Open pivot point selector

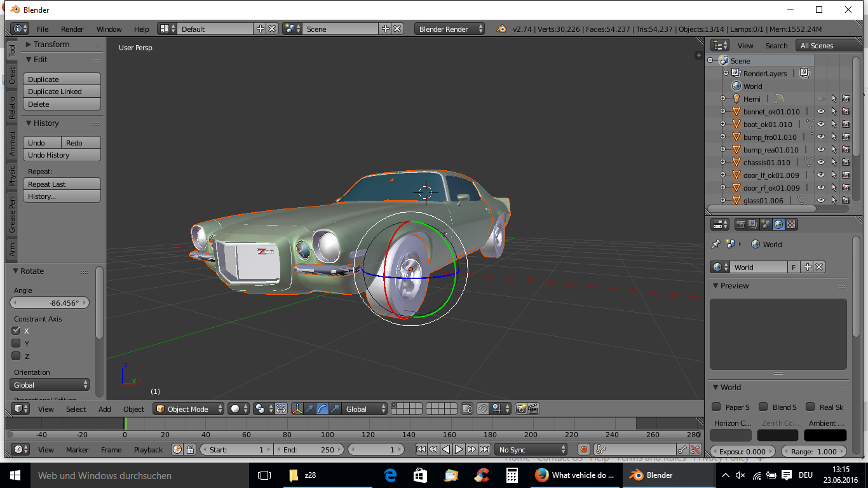coord(263,409)
